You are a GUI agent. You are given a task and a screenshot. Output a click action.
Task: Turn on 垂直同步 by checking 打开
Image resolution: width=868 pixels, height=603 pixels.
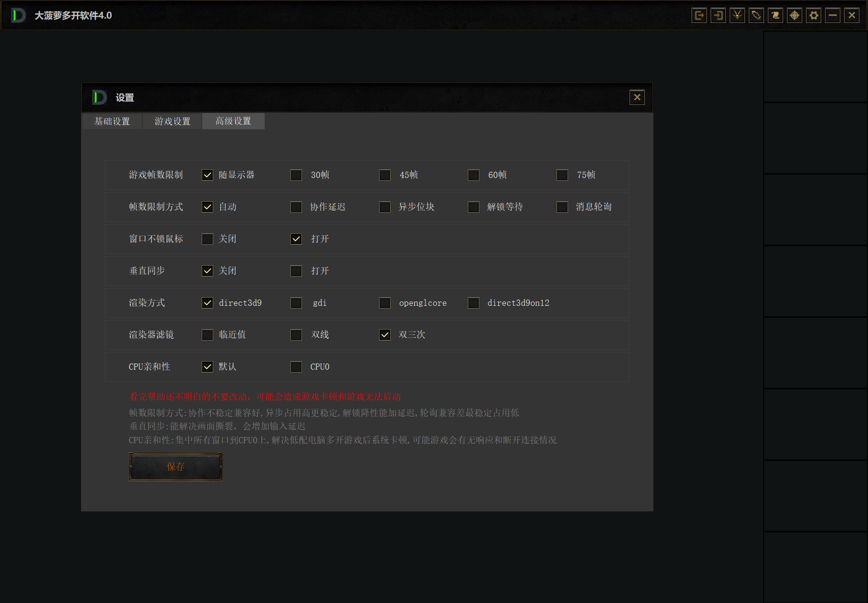(x=296, y=271)
